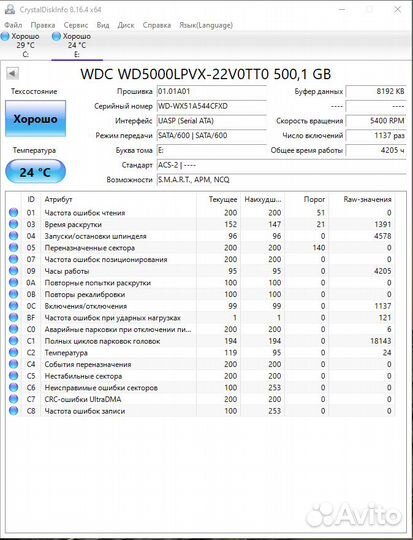413x540 pixels.
Task: Click the status icon for attribute C2
Action: tap(13, 353)
